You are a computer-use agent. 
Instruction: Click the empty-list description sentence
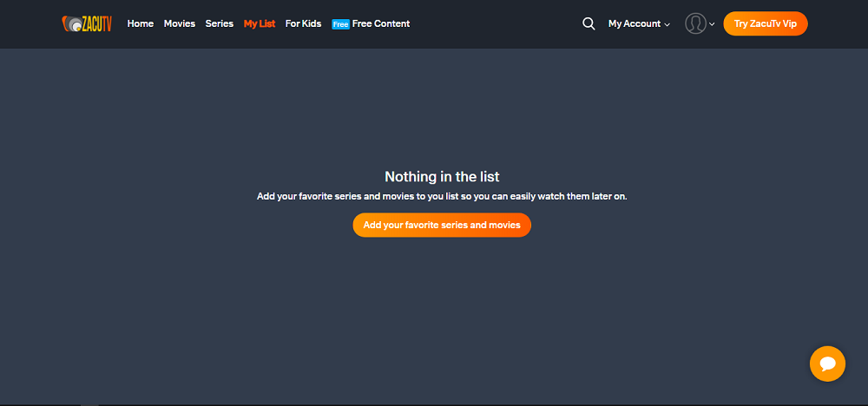442,196
